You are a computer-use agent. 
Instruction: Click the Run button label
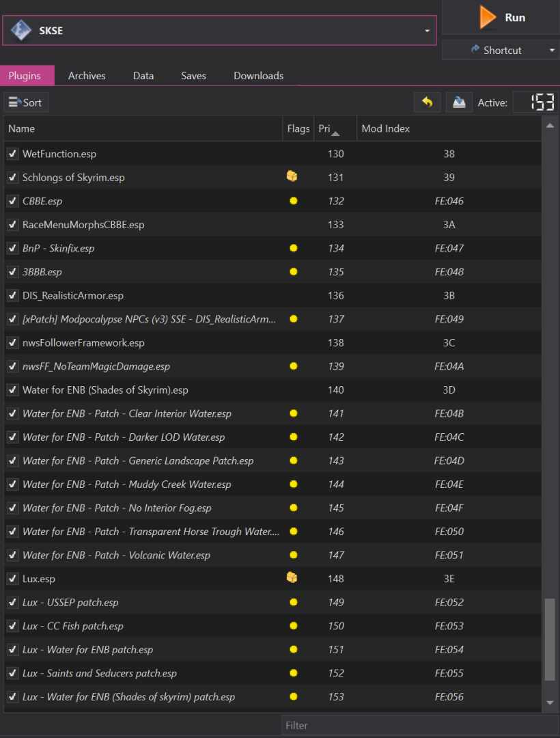pyautogui.click(x=515, y=17)
